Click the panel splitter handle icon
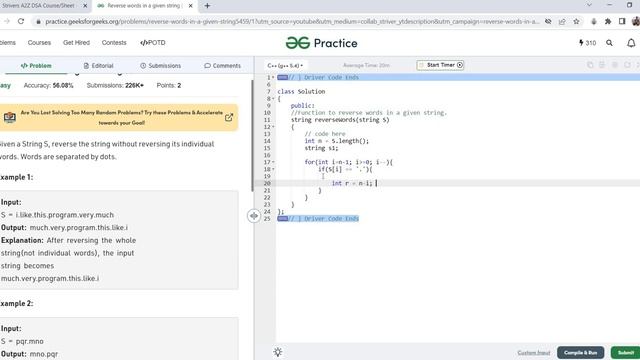The width and height of the screenshot is (640, 360). [254, 216]
